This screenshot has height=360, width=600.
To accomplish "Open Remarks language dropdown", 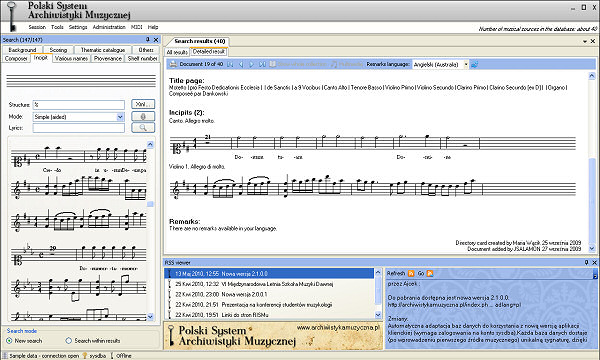I will pos(466,64).
